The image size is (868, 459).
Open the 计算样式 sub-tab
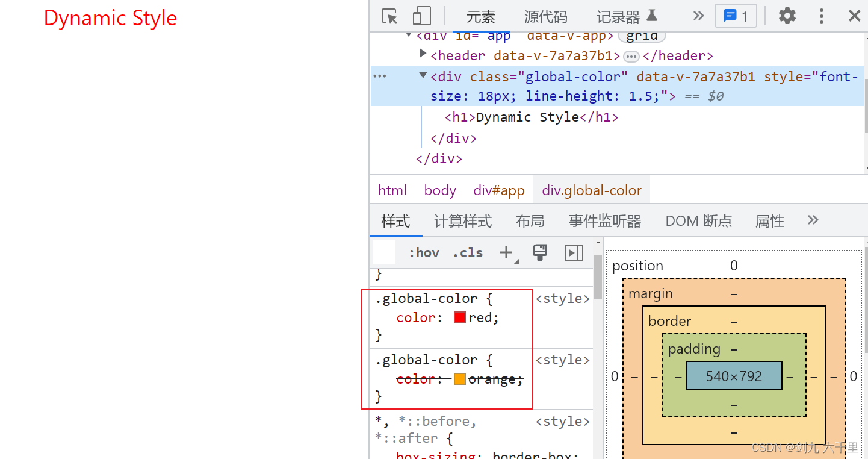(x=463, y=221)
